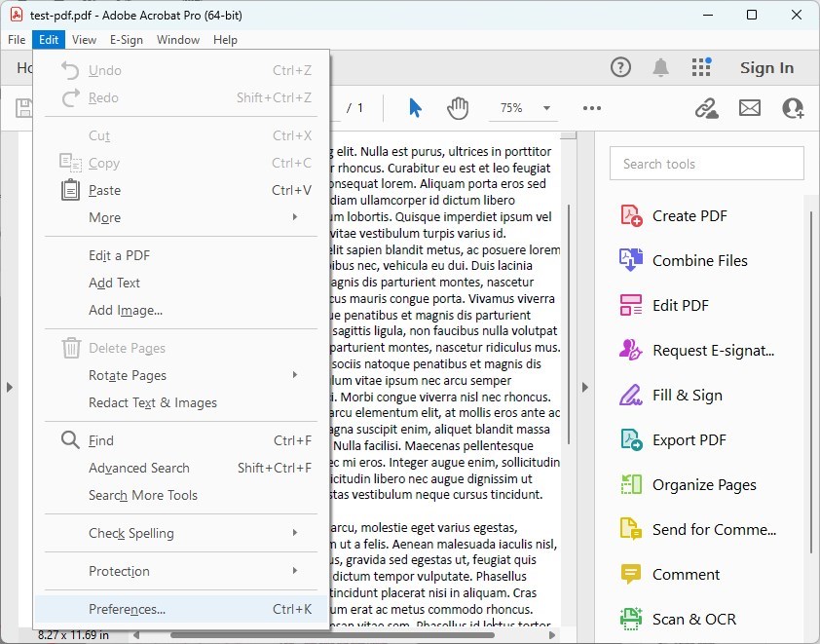Open the View menu
820x644 pixels.
pyautogui.click(x=84, y=40)
